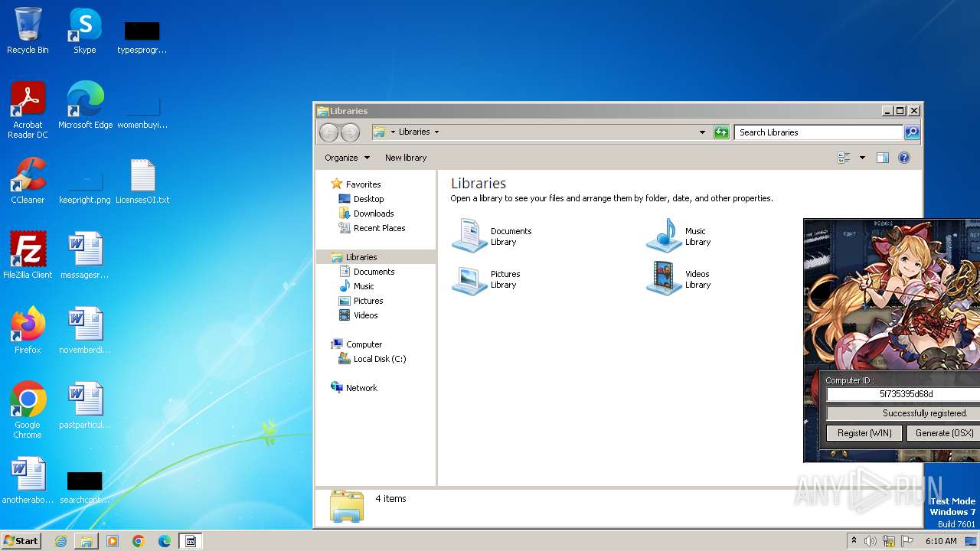Click the Windows Explorer taskbar button
Image resolution: width=980 pixels, height=551 pixels.
(87, 541)
